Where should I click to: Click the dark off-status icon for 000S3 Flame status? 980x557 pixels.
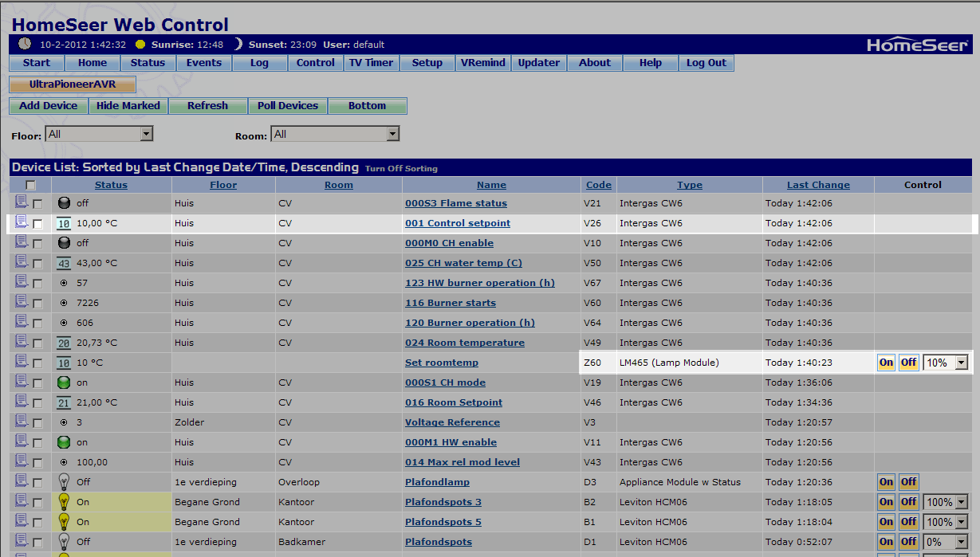click(x=64, y=203)
